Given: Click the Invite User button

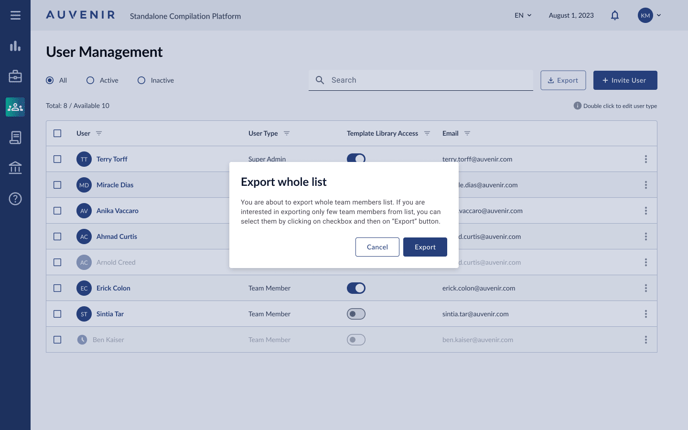Looking at the screenshot, I should pos(625,80).
